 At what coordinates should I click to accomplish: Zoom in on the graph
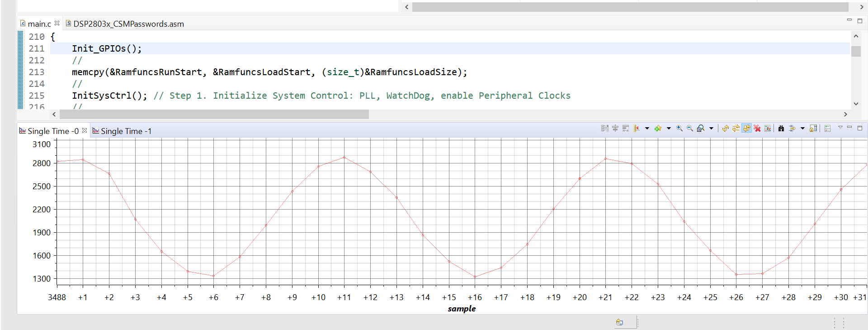679,129
